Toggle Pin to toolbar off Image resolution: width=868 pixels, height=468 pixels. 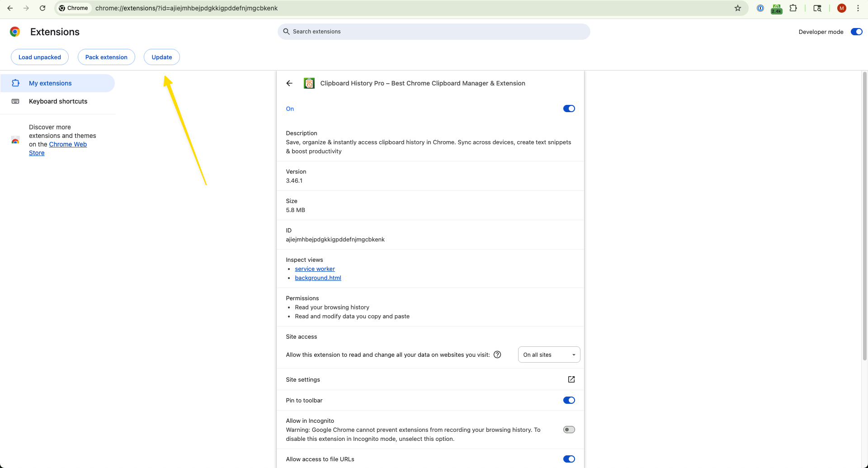[569, 400]
